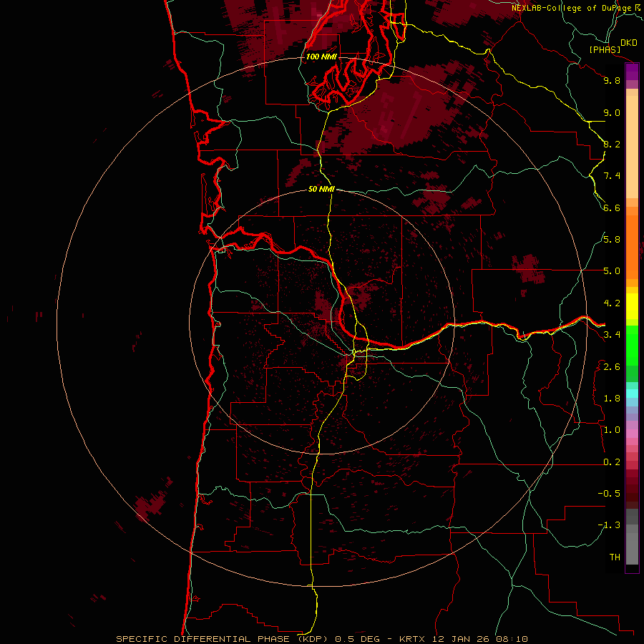
Task: Click the 9.8 scale value
Action: pyautogui.click(x=612, y=80)
